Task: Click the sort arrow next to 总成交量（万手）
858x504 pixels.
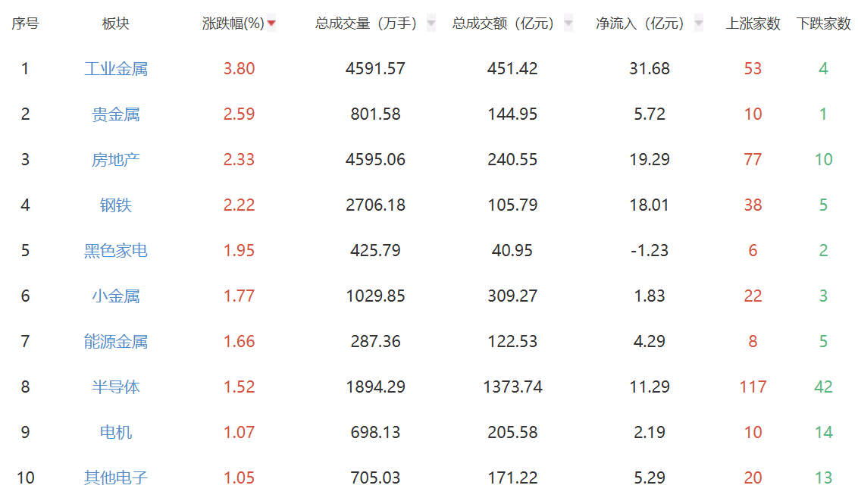Action: point(431,23)
